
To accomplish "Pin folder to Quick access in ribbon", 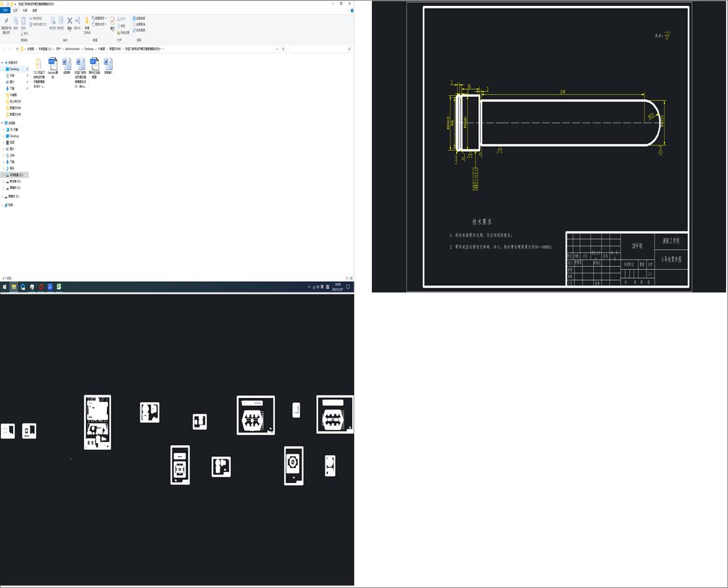I will click(x=6, y=26).
